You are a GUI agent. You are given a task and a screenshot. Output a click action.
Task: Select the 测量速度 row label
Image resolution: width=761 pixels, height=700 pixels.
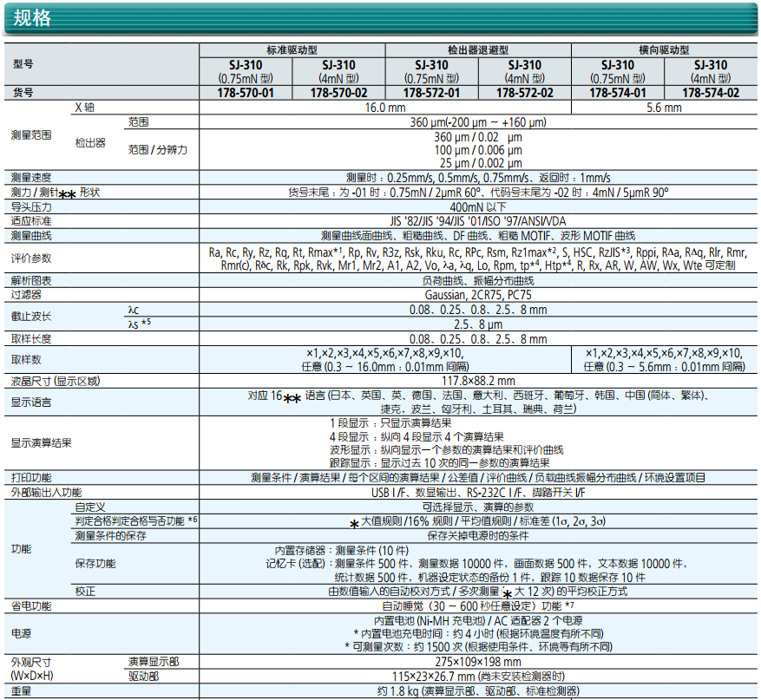[31, 177]
